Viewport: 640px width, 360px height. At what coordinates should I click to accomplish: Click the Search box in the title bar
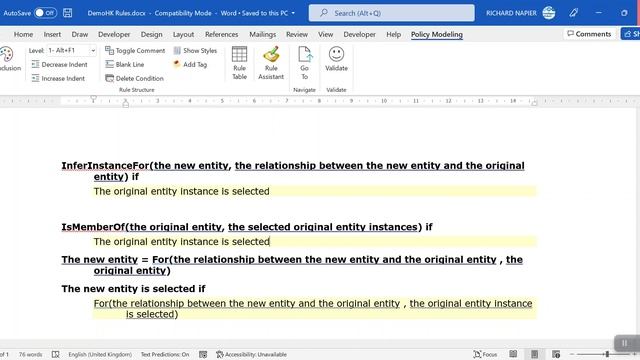click(391, 13)
